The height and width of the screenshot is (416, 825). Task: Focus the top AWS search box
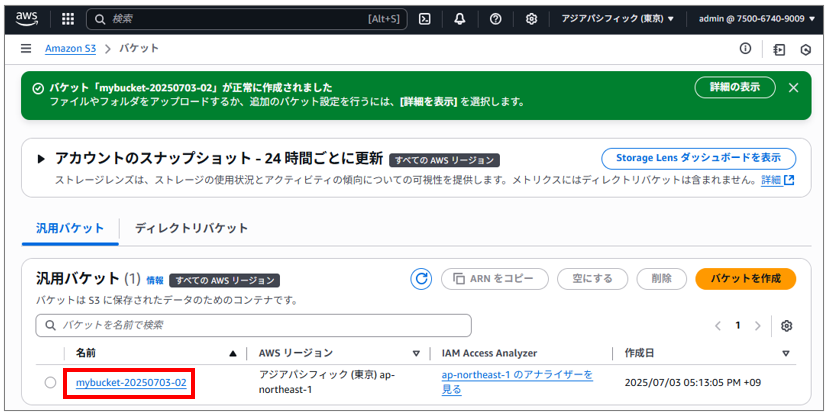pyautogui.click(x=247, y=19)
